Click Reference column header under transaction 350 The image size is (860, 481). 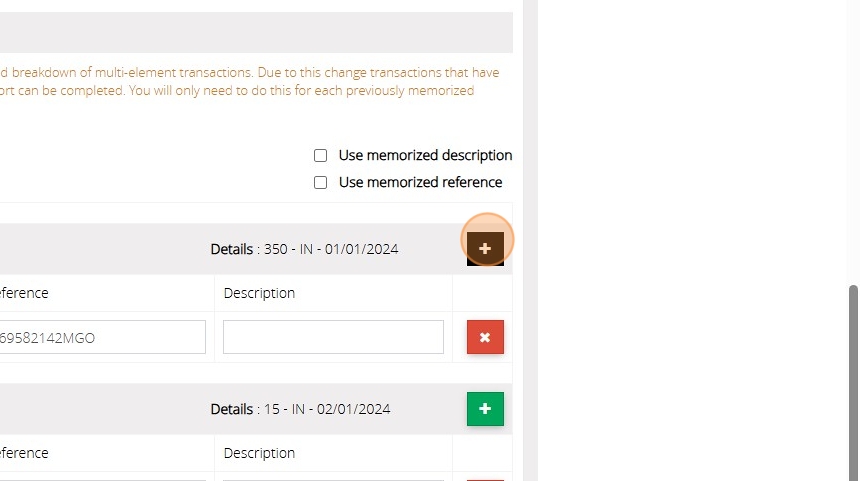(x=24, y=293)
